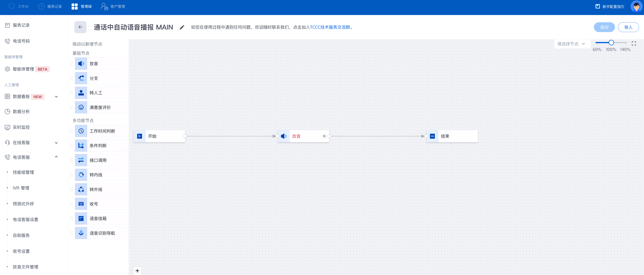Select the 分支 branch node icon

81,78
